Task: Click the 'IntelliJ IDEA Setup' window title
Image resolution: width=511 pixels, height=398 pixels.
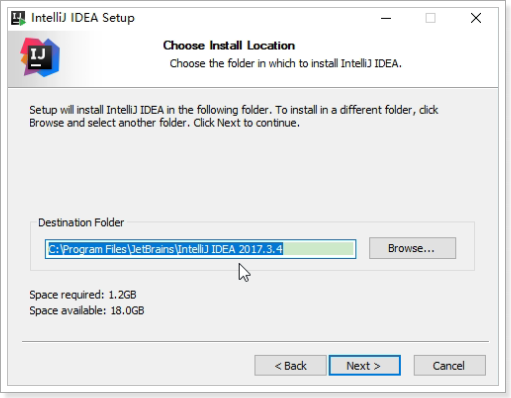Action: pyautogui.click(x=83, y=18)
